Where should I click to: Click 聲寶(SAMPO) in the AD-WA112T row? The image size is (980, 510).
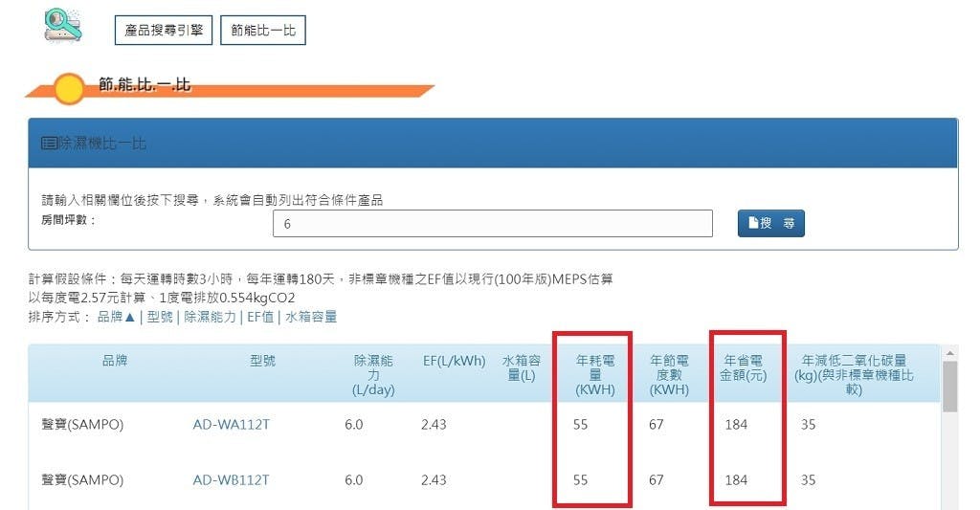(x=82, y=425)
